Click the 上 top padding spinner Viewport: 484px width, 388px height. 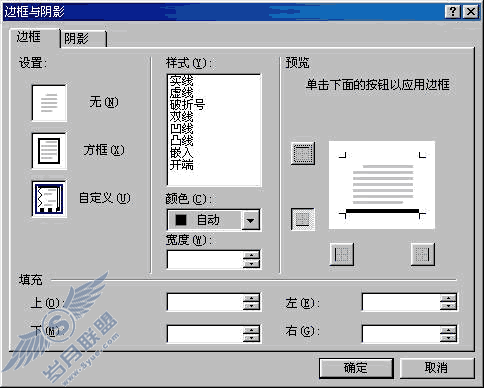(251, 302)
